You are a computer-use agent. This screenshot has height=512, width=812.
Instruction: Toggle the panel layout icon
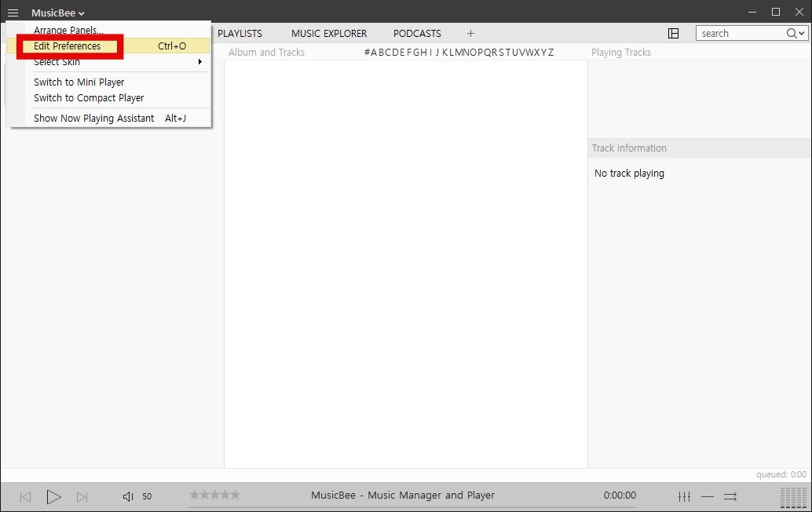pos(673,34)
